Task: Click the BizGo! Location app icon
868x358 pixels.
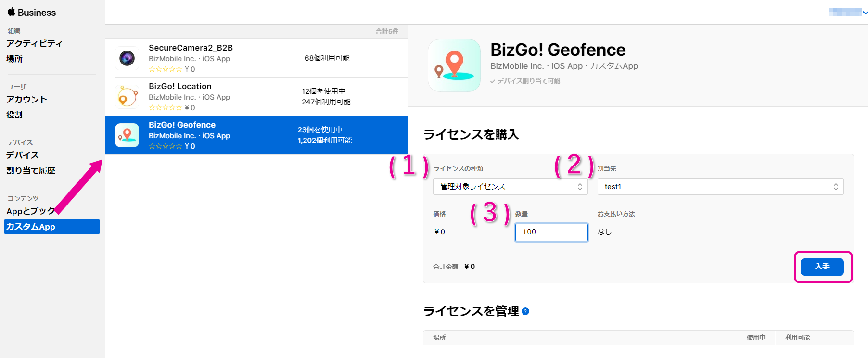Action: pyautogui.click(x=127, y=97)
